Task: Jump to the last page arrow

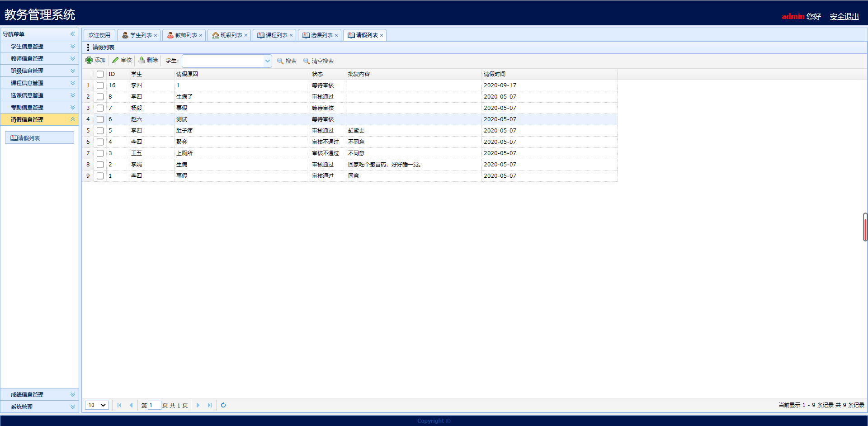Action: click(210, 405)
